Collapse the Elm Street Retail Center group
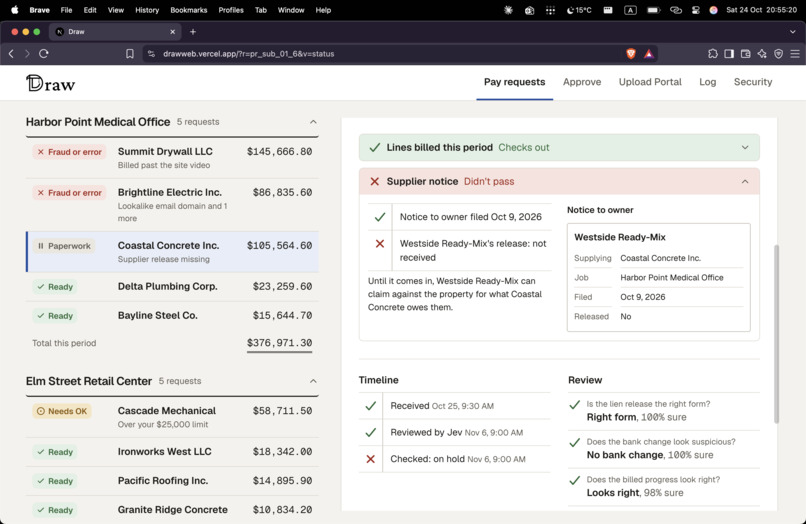This screenshot has width=806, height=524. coord(313,381)
